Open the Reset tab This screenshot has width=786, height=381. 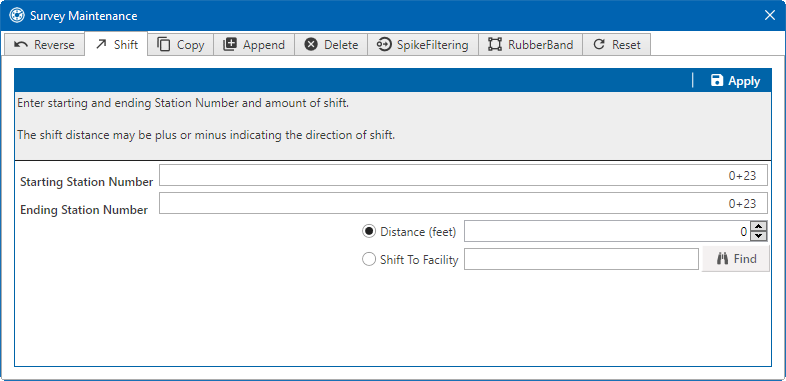click(x=617, y=45)
